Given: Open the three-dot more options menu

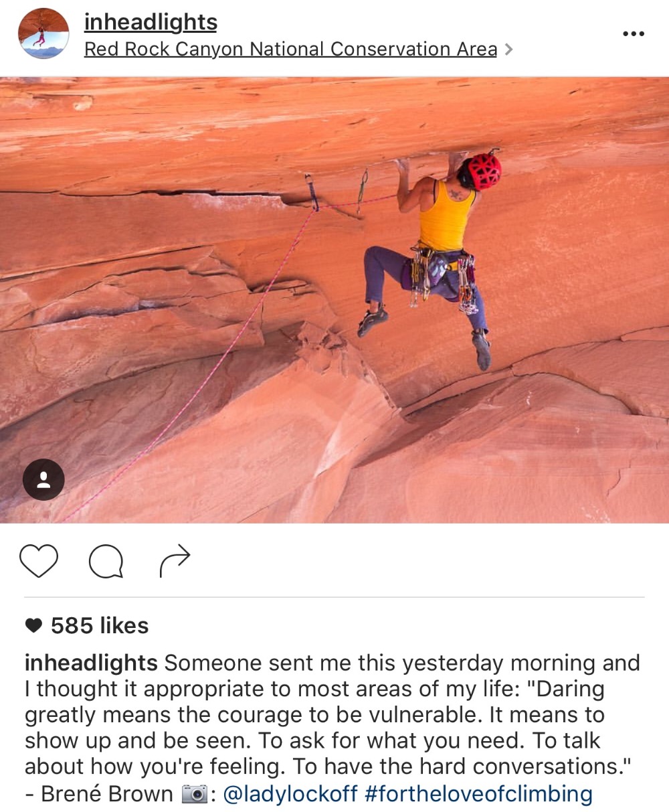Looking at the screenshot, I should click(633, 33).
